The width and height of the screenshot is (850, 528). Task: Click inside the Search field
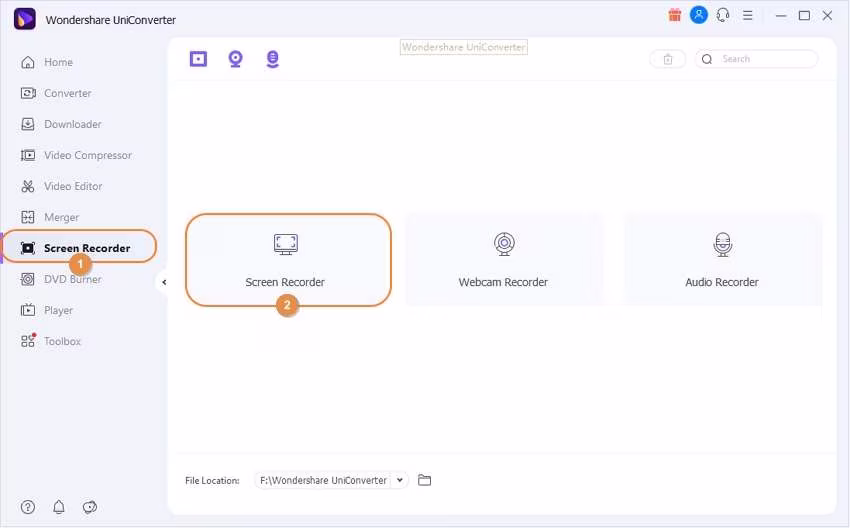tap(757, 59)
